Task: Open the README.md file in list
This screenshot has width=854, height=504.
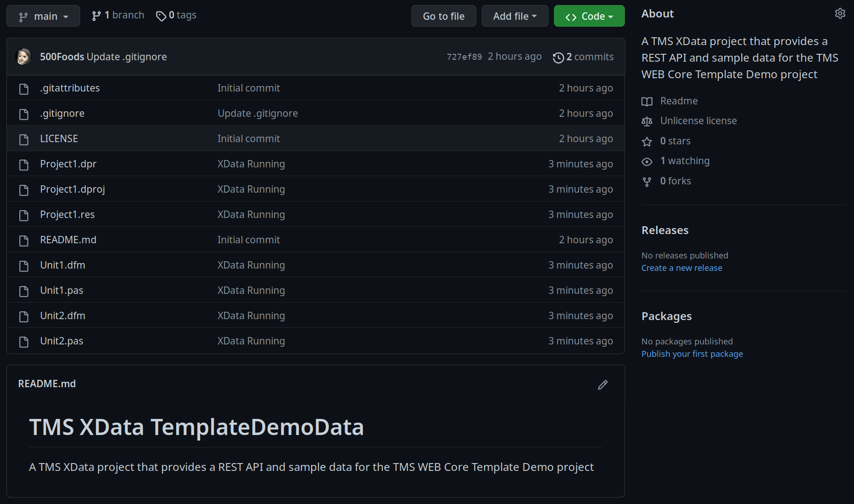Action: tap(68, 240)
